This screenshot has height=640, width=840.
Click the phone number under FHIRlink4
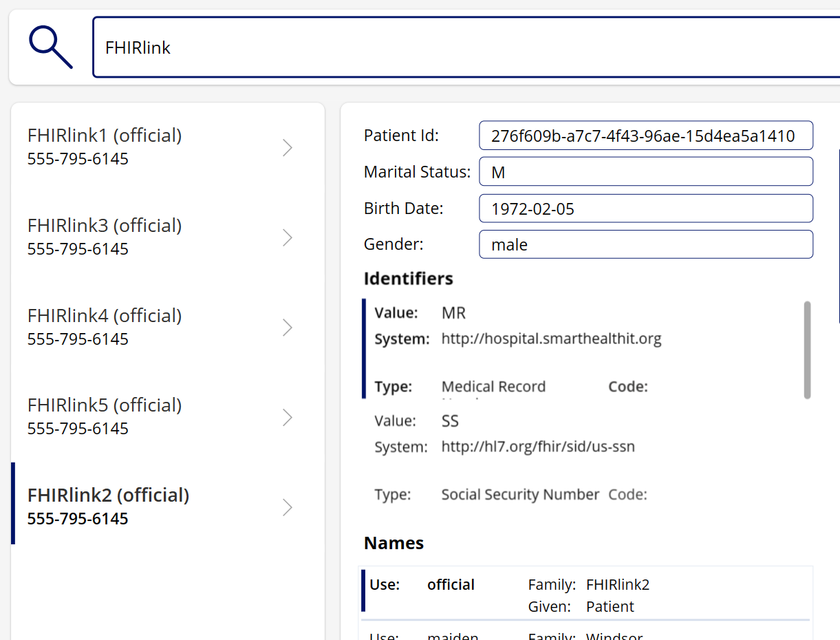(78, 339)
